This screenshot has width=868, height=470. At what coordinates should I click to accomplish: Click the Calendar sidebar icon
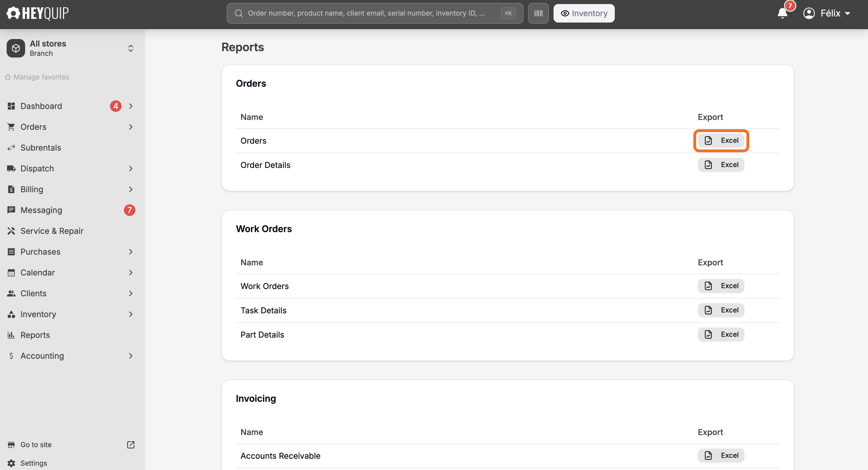pyautogui.click(x=11, y=272)
